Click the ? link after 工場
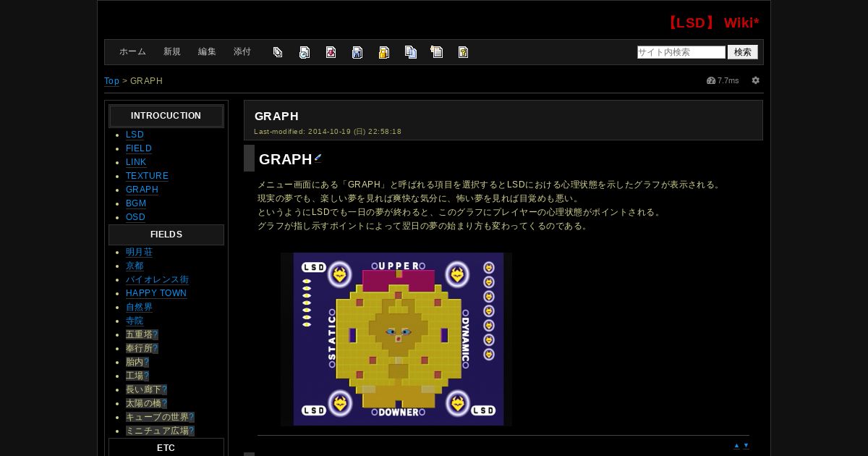 coord(146,376)
